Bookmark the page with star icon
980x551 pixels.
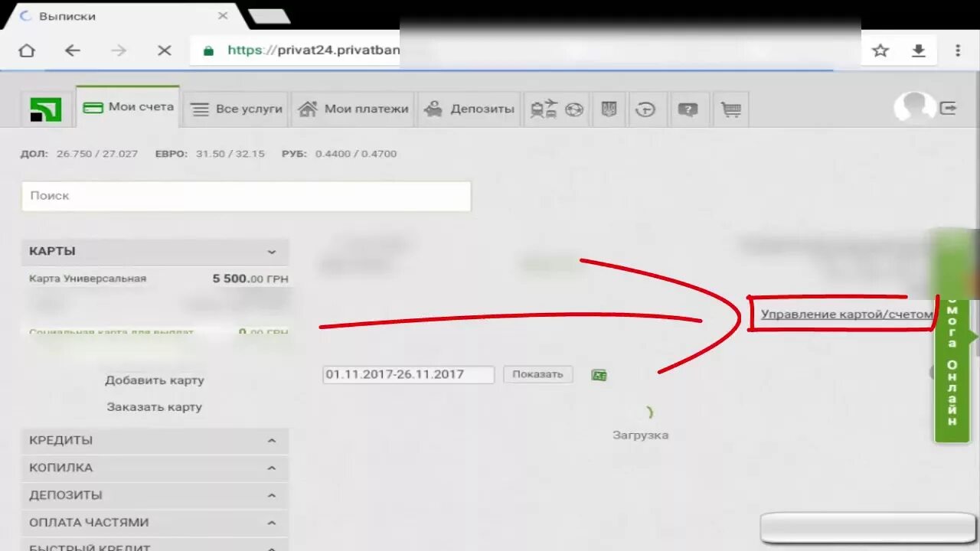[x=880, y=51]
